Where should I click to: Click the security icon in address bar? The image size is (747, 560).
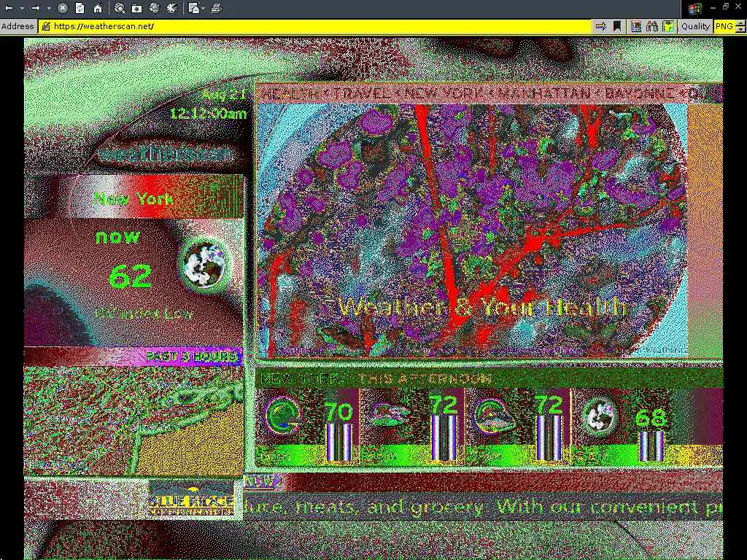pos(46,26)
